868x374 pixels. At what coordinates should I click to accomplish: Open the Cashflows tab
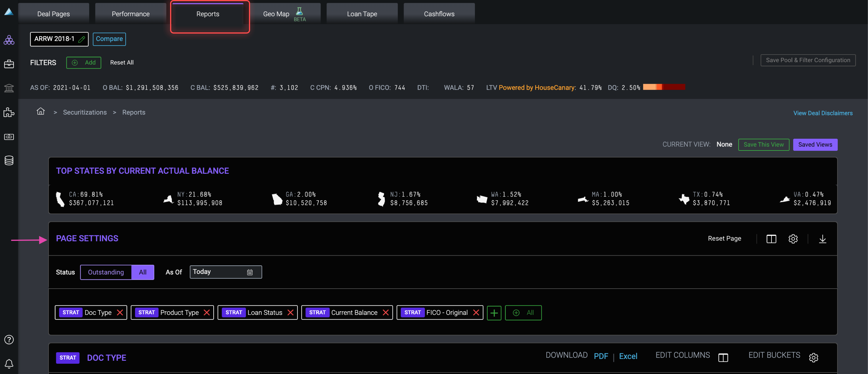tap(439, 14)
